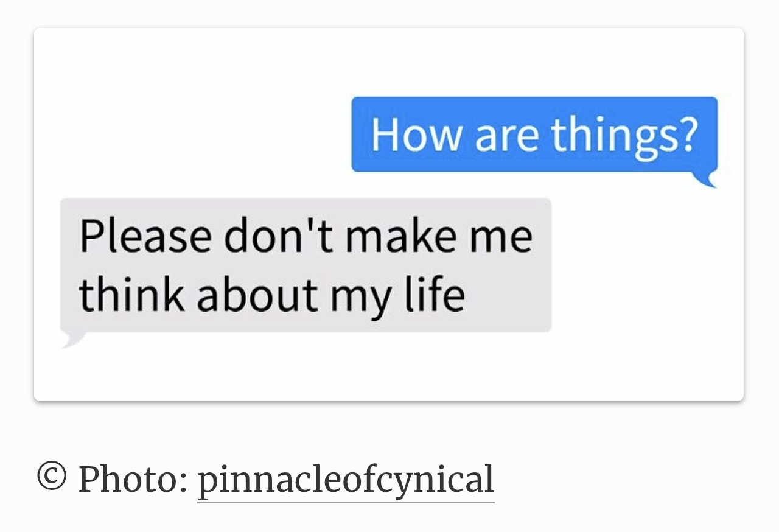Click the "Photo:" caption label

coord(133,480)
